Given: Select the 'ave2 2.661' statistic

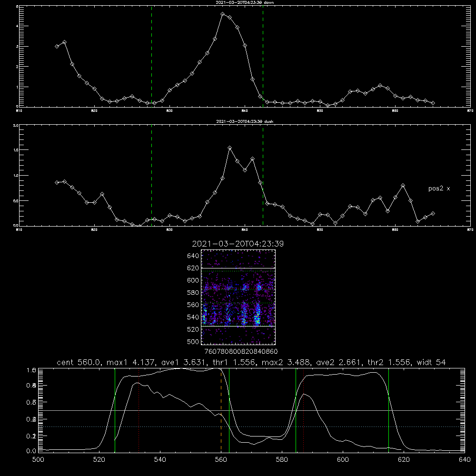Looking at the screenshot, I should tap(339, 362).
